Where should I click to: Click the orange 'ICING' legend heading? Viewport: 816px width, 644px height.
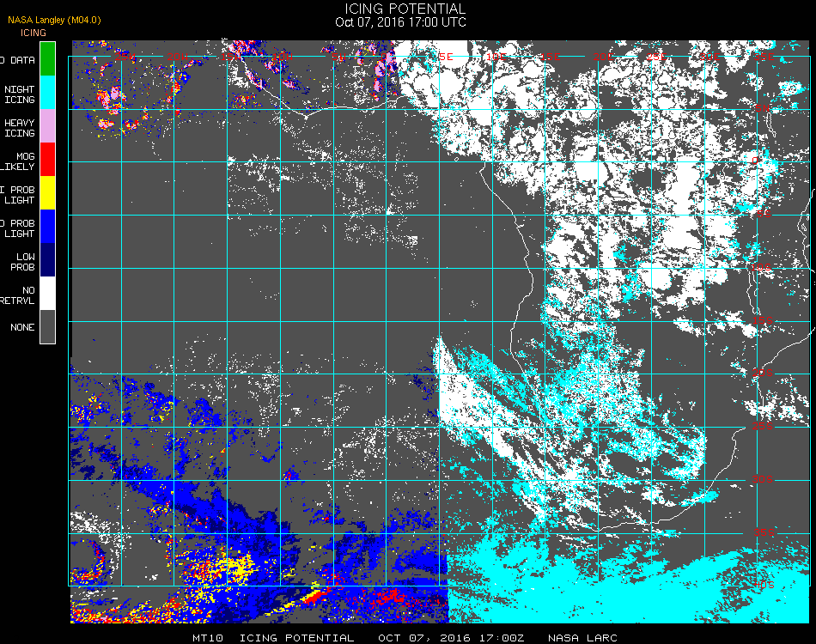click(x=33, y=33)
